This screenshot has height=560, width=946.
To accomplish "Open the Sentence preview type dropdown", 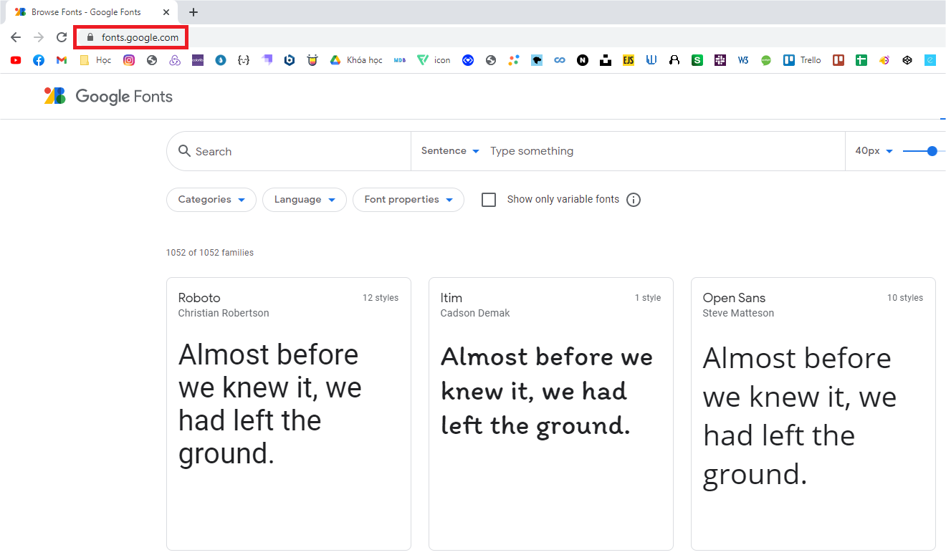I will 450,151.
